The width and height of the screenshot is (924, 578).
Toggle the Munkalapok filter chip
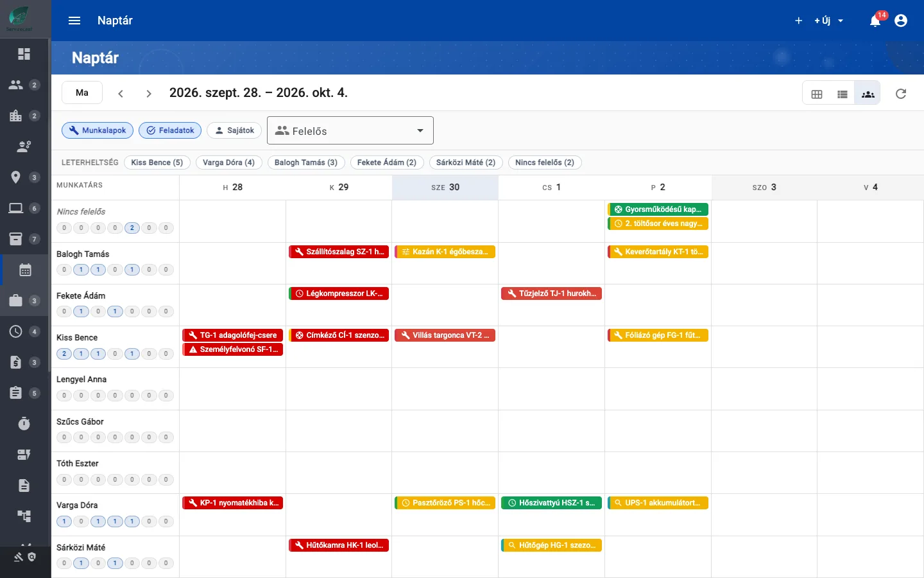point(98,130)
